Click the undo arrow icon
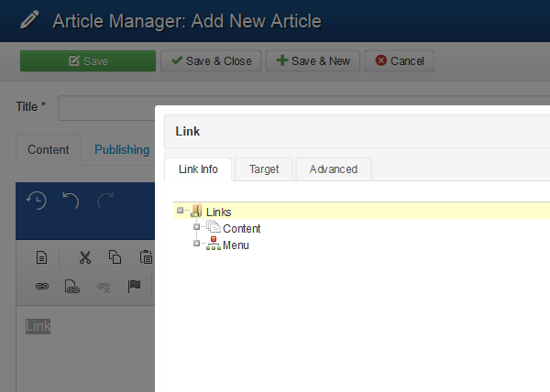The width and height of the screenshot is (550, 392). (x=71, y=201)
